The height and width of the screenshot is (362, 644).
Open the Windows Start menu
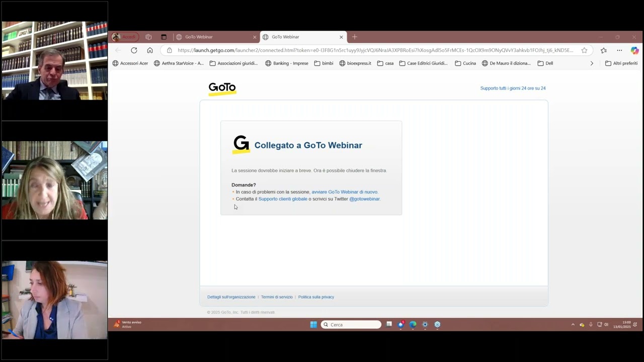tap(313, 325)
